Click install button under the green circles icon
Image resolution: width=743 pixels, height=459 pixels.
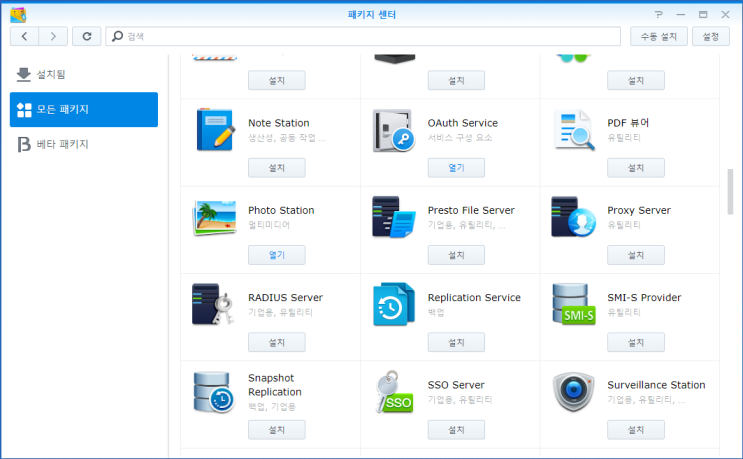(636, 81)
